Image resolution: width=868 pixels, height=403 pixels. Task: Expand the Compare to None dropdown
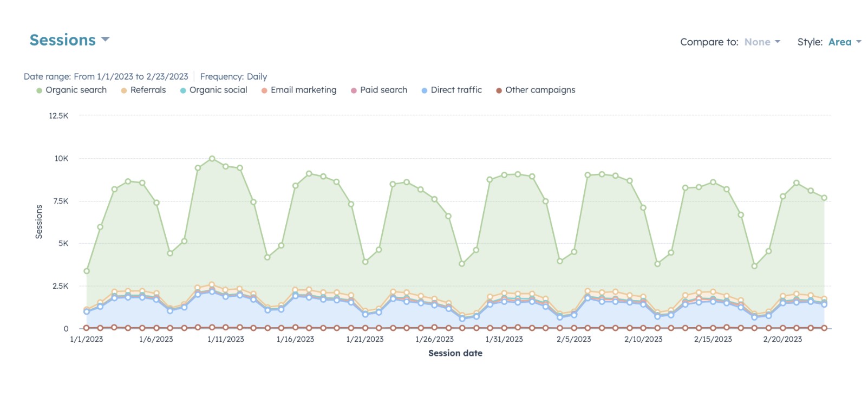(762, 42)
